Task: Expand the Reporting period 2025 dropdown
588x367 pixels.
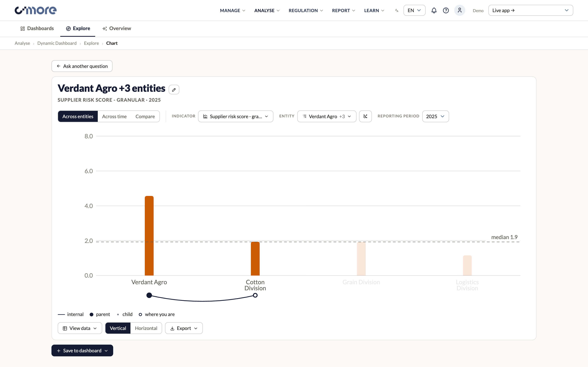Action: (x=435, y=116)
